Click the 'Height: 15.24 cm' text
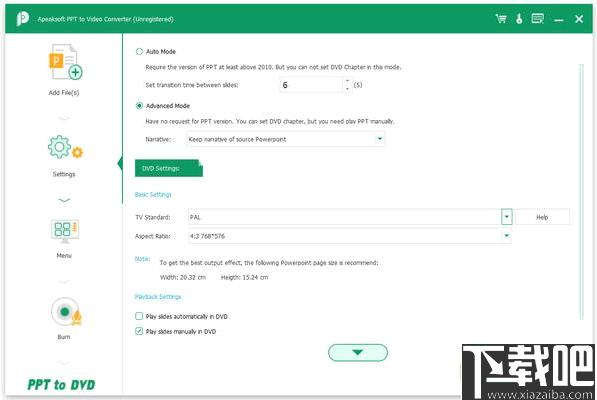Viewport: 597px width, 400px height. (x=244, y=277)
